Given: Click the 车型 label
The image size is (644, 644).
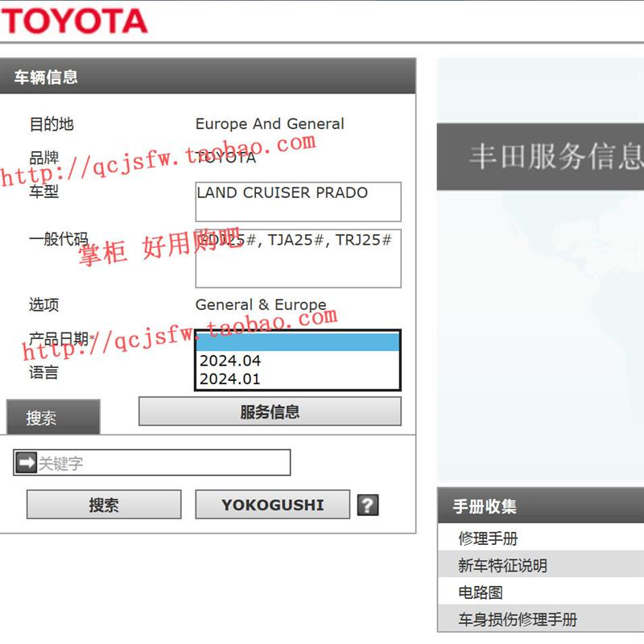Looking at the screenshot, I should (x=44, y=192).
